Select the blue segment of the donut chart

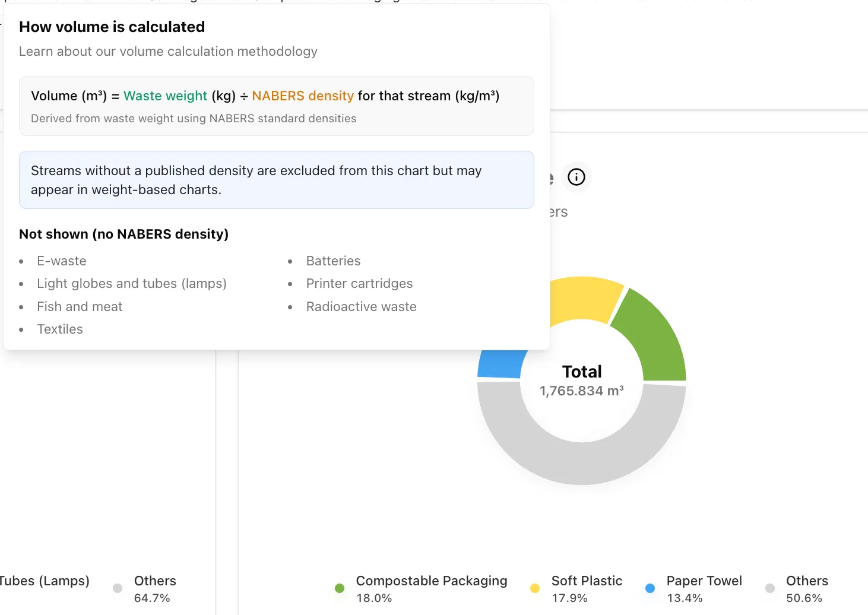(x=500, y=364)
